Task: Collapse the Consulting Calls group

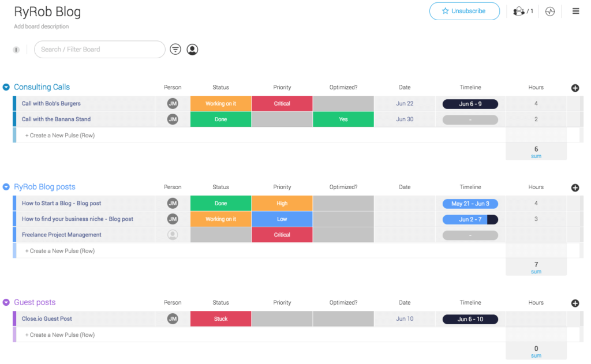Action: (x=5, y=87)
